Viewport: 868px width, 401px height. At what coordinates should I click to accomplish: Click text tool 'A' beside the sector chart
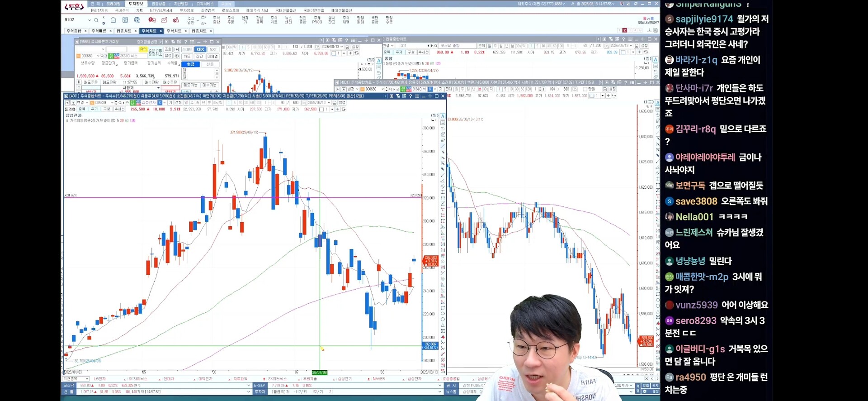pos(656,60)
